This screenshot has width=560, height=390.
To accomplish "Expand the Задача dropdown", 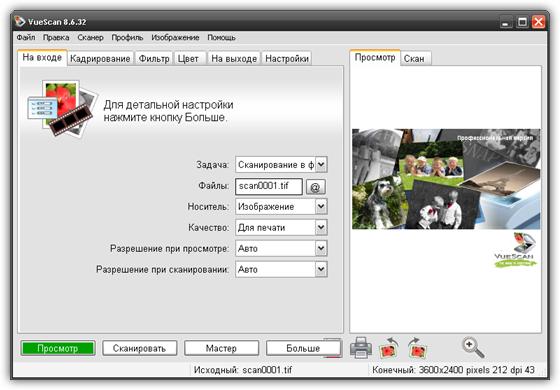I will coord(321,165).
